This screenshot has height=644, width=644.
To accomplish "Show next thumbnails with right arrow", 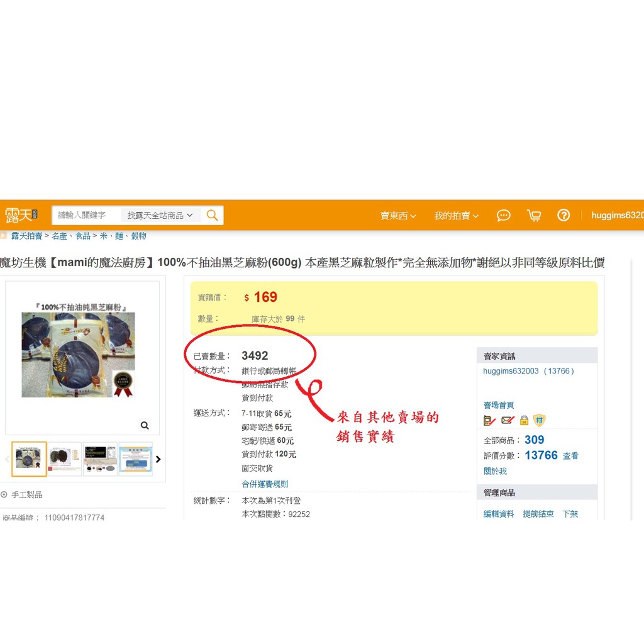I will coord(158,459).
